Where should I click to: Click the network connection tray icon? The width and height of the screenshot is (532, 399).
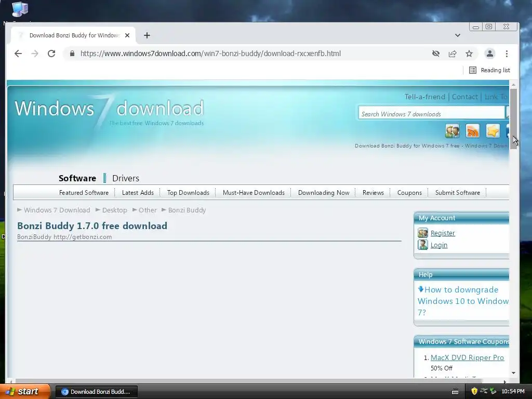click(484, 392)
